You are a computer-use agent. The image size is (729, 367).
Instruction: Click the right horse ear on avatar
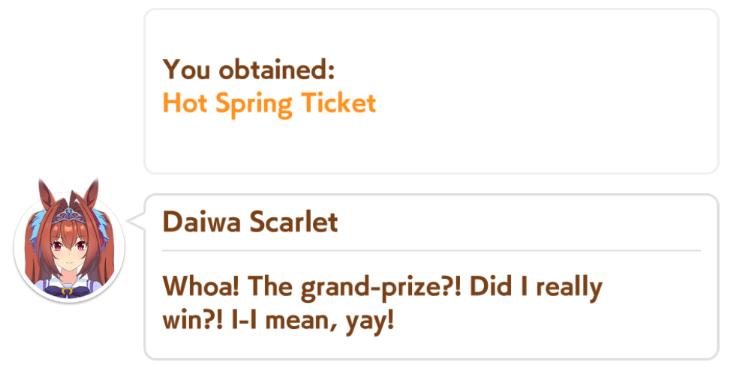(91, 195)
